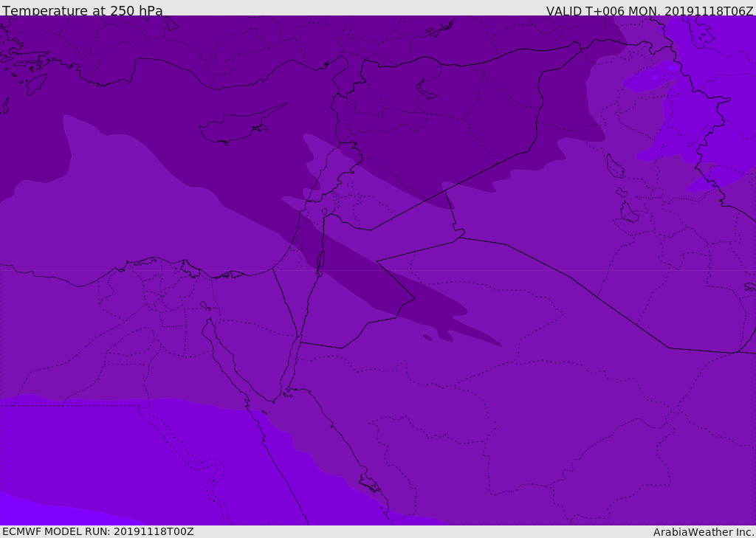Click the Sea of Galilee outline

[324, 213]
